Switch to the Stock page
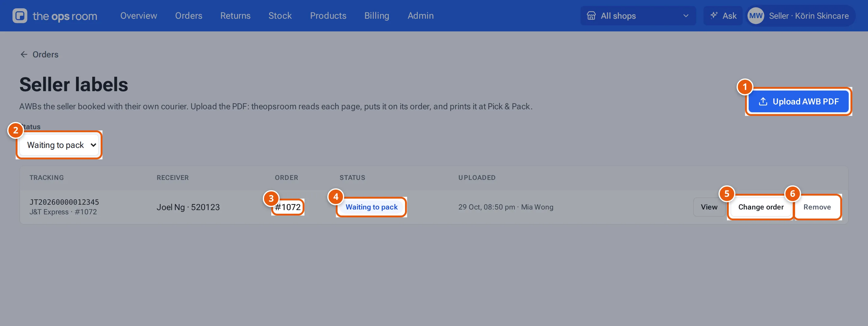This screenshot has width=868, height=326. [x=280, y=15]
